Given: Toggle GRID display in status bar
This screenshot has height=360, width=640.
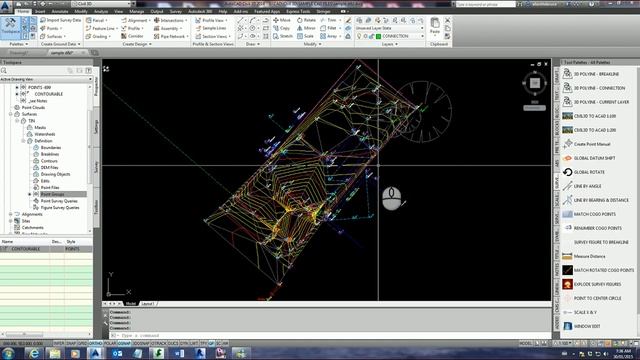Looking at the screenshot, I should (x=82, y=344).
